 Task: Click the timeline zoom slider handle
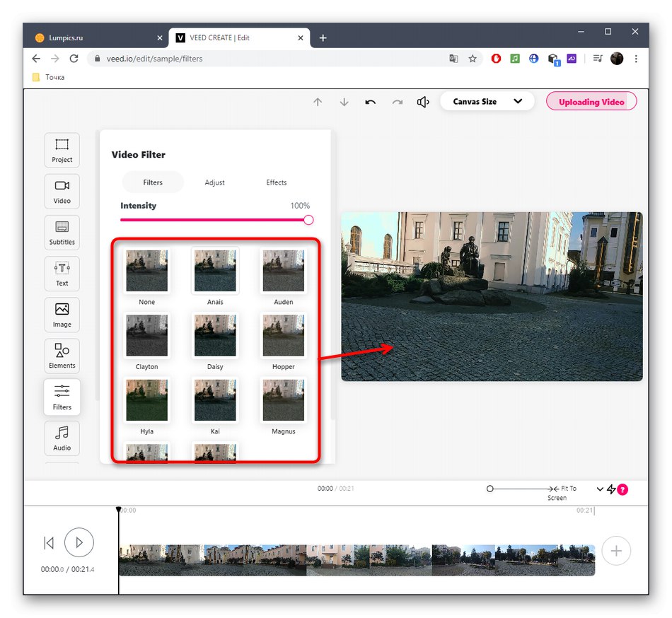click(490, 489)
